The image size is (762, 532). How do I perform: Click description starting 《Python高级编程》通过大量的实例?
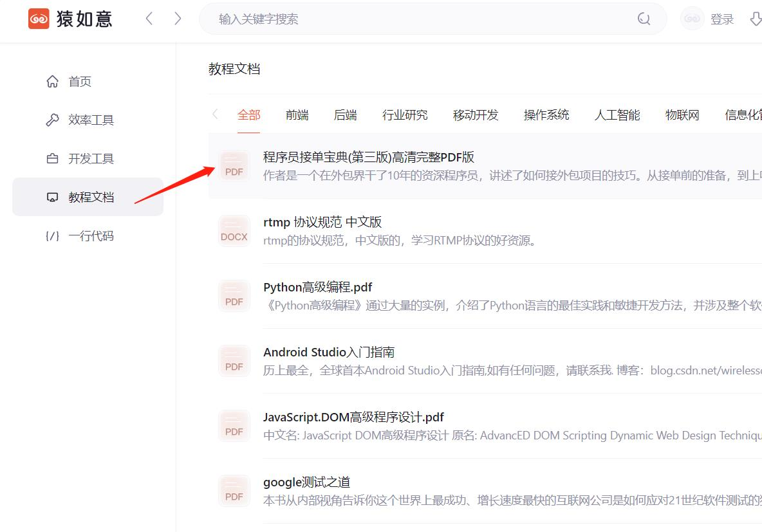click(x=512, y=306)
